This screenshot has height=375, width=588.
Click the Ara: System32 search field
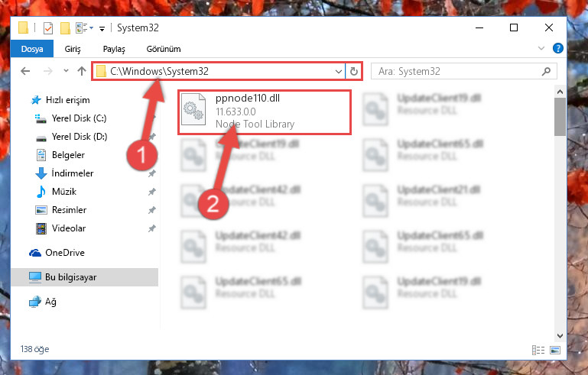[x=457, y=71]
